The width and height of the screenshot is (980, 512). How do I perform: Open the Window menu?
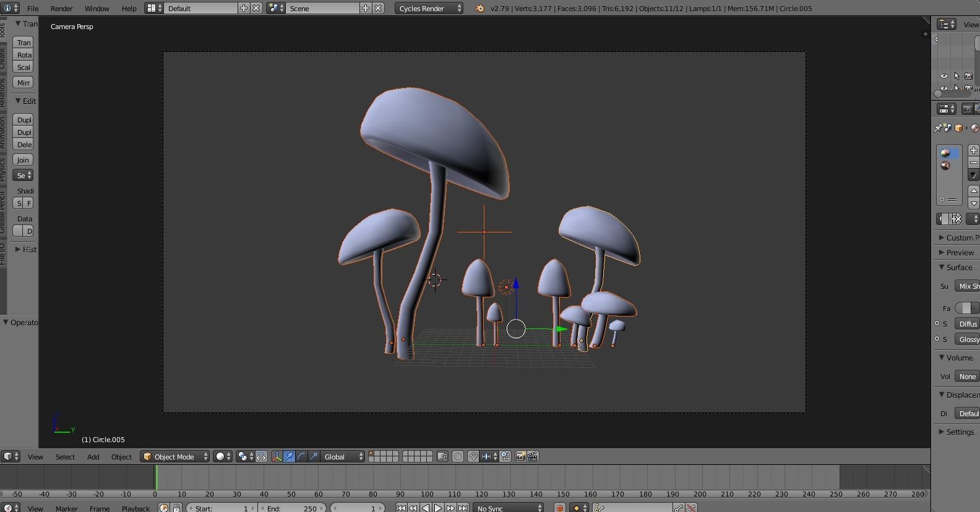(x=97, y=8)
